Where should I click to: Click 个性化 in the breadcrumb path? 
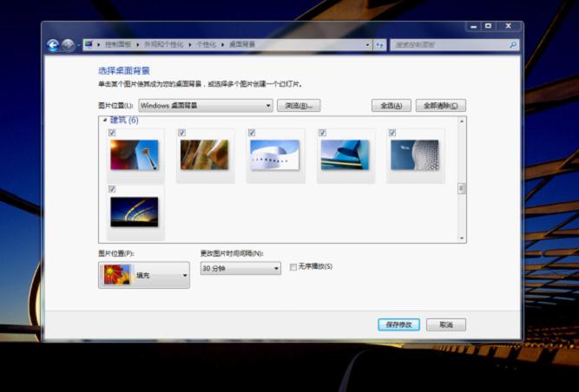(206, 44)
